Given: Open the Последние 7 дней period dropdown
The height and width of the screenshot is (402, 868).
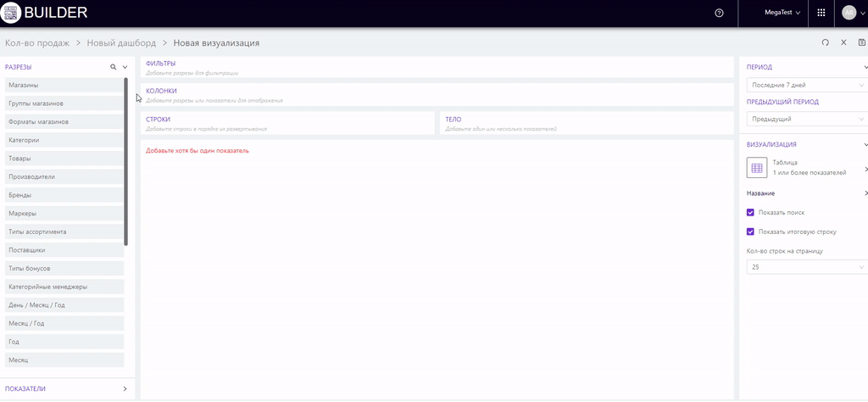Looking at the screenshot, I should (x=805, y=85).
